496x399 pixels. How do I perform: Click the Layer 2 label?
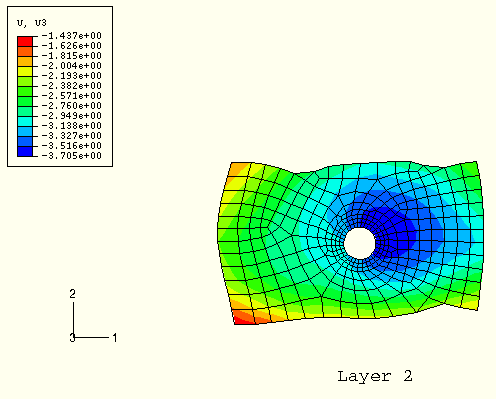[375, 376]
